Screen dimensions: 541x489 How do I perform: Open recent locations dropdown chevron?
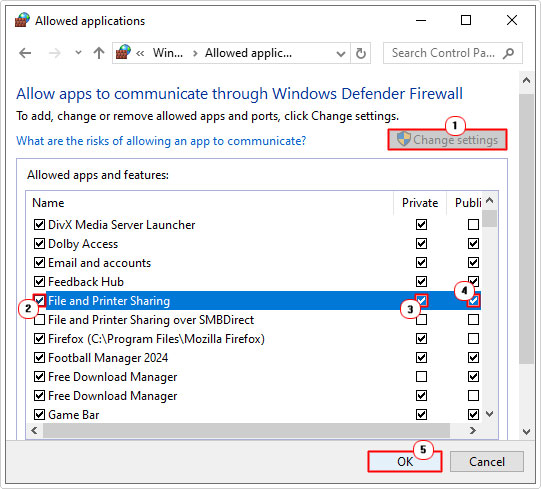[78, 53]
